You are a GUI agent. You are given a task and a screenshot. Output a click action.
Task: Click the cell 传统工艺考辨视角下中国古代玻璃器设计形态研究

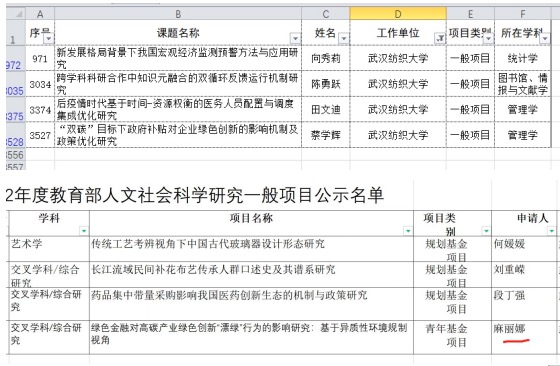point(251,249)
